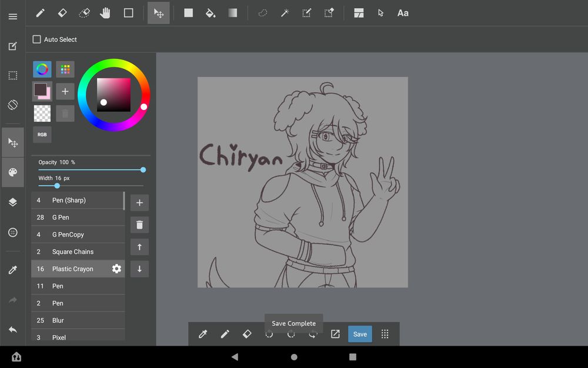Select the Lasso selection tool
Image resolution: width=588 pixels, height=368 pixels.
coord(262,13)
